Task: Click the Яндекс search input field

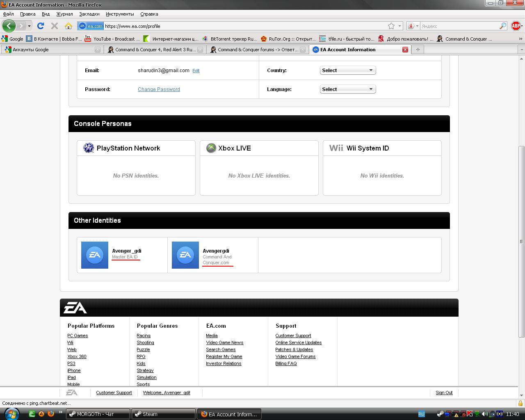Action: click(459, 26)
